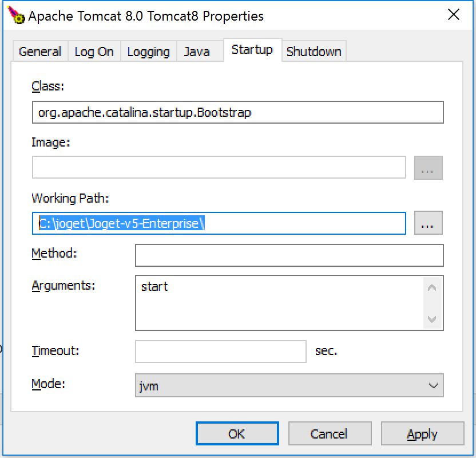Click the Startup tab
Viewport: 476px width, 458px height.
pos(252,50)
